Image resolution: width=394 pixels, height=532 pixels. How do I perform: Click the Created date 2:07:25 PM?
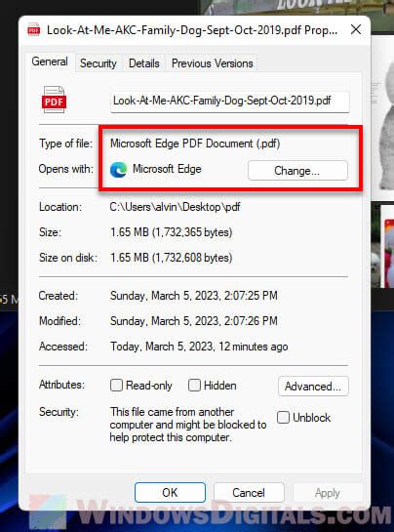(x=194, y=296)
